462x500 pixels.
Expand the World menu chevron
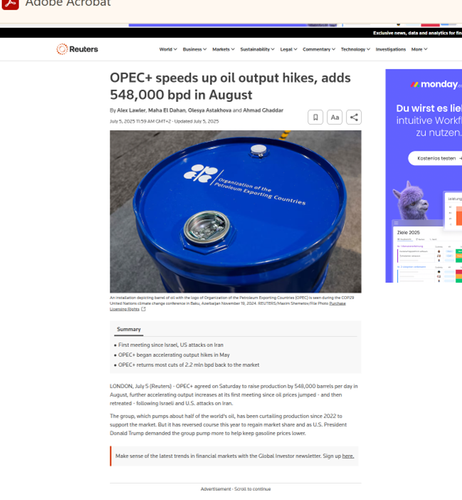(x=175, y=49)
